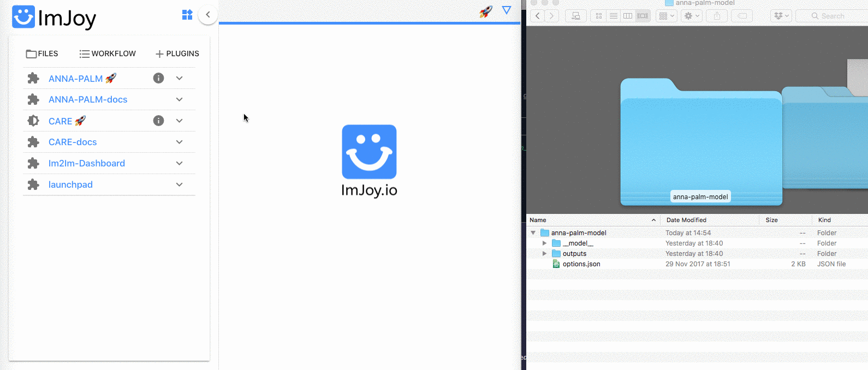Image resolution: width=868 pixels, height=370 pixels.
Task: Click the puzzle icon next to ANNA-PALM
Action: [x=33, y=78]
